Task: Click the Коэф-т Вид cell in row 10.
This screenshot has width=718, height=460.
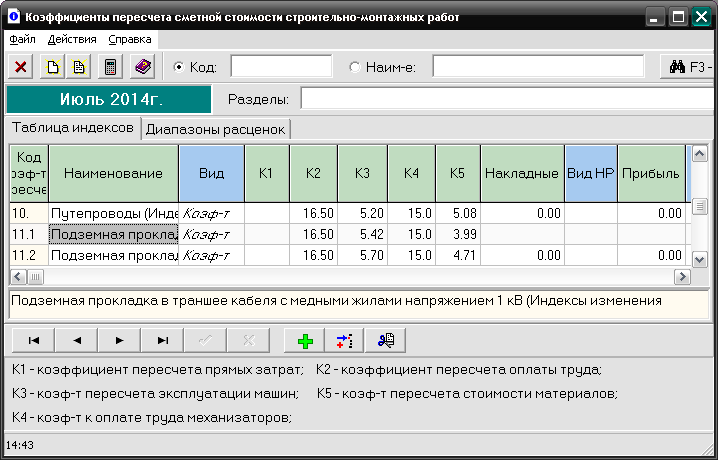Action: [212, 213]
